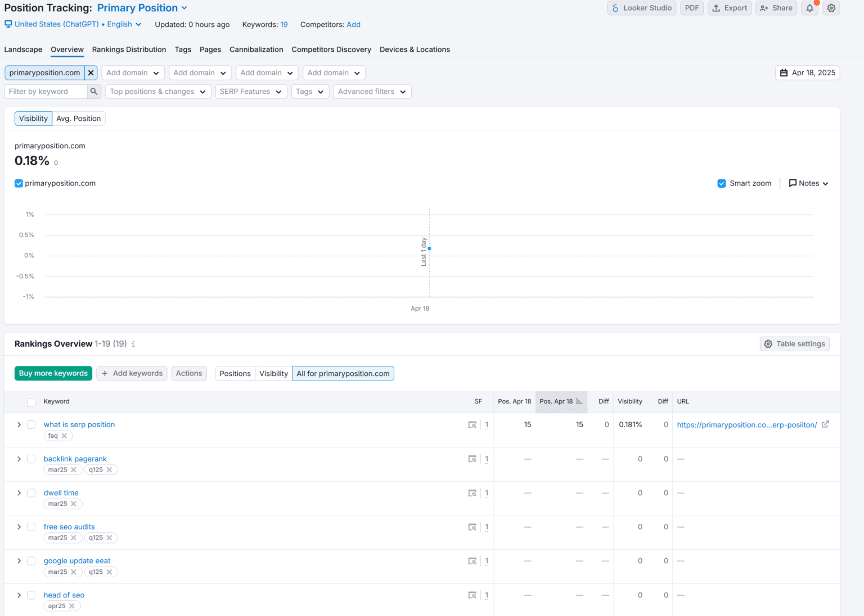Select all keywords via header checkbox
864x616 pixels.
31,402
